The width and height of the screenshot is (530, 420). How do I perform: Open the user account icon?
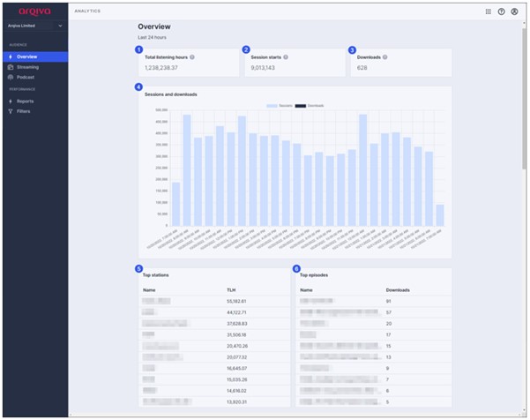click(x=514, y=11)
